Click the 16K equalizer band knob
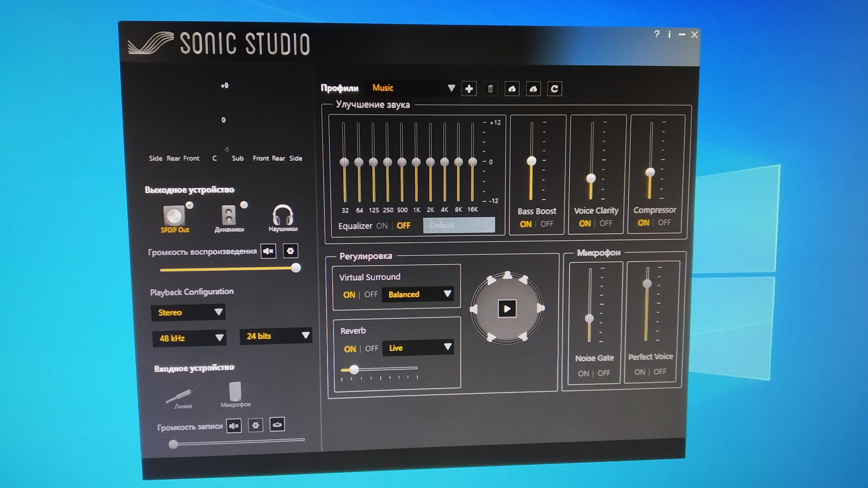This screenshot has height=488, width=868. (x=473, y=161)
